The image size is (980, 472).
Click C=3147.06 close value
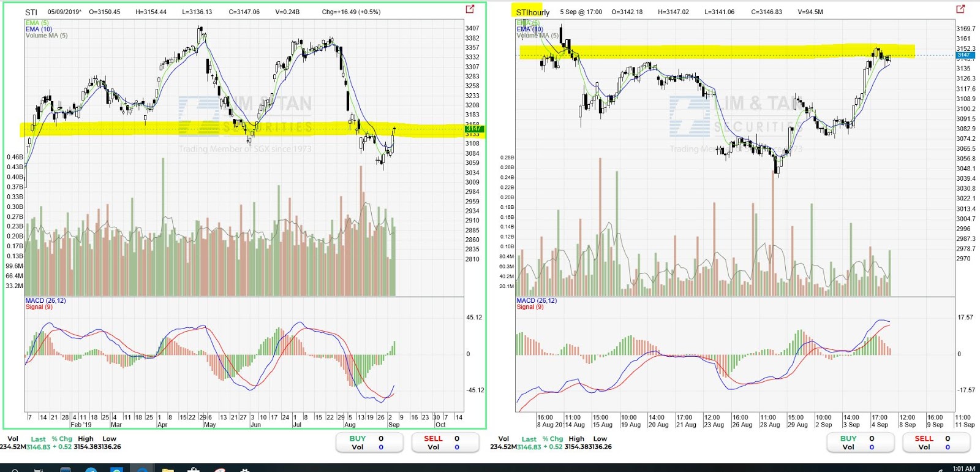pos(244,12)
